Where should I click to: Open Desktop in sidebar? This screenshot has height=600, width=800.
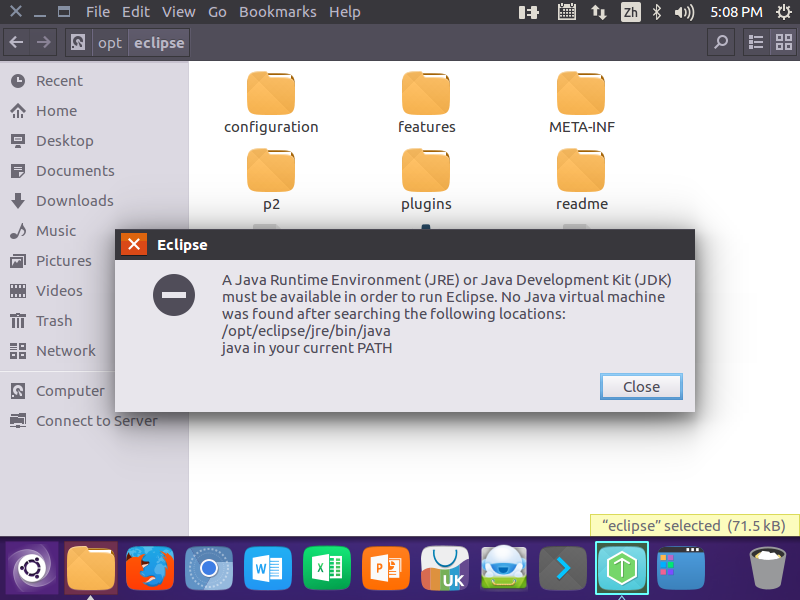pyautogui.click(x=94, y=141)
